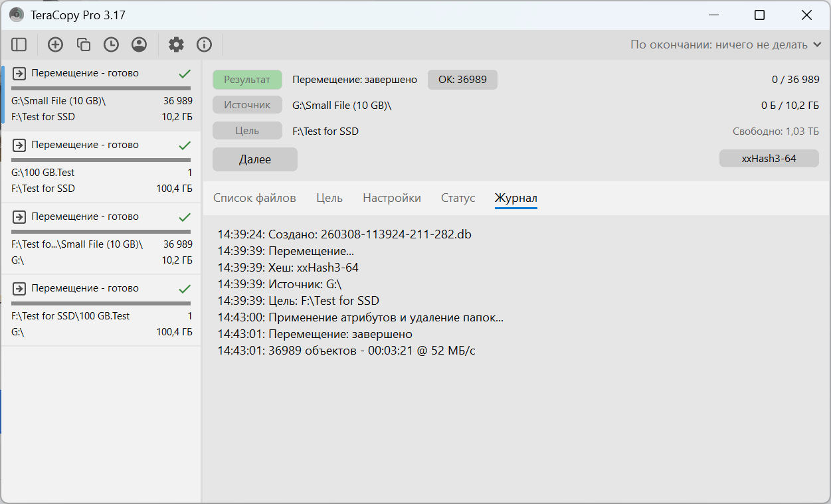The image size is (831, 504).
Task: Click green checkmark of G:\100 GB.Test task
Action: click(x=185, y=145)
